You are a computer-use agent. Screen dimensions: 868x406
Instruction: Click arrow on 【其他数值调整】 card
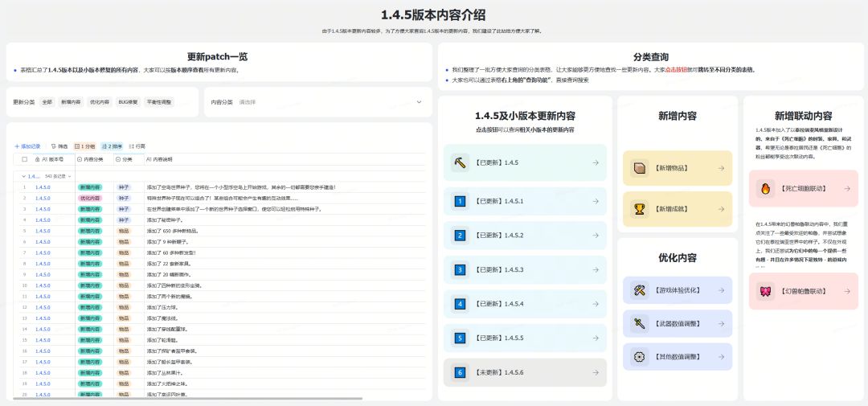point(721,357)
